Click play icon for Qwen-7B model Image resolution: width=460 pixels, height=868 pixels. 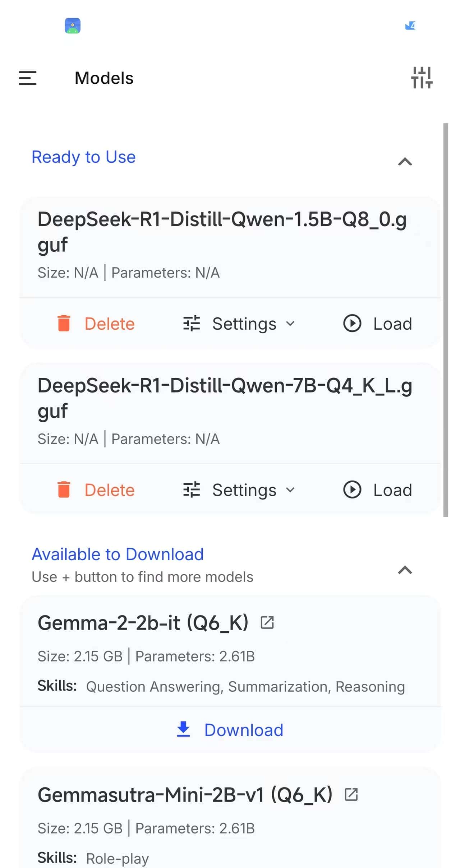coord(352,489)
